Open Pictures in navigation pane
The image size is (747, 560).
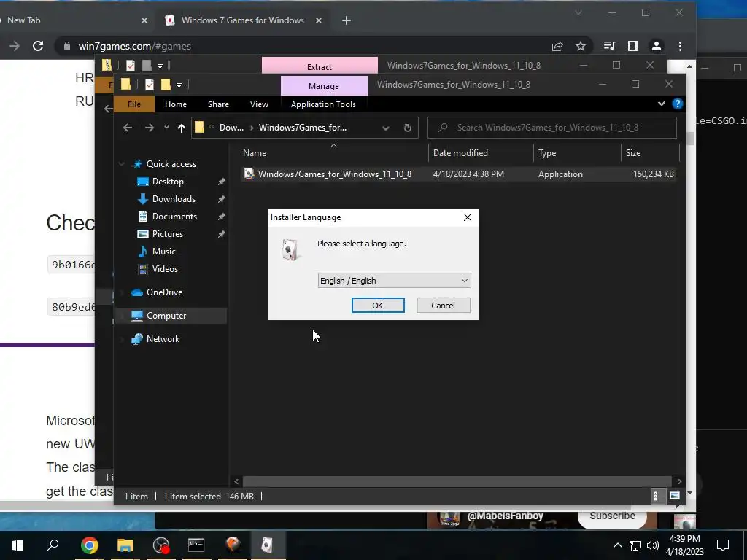[x=167, y=234]
